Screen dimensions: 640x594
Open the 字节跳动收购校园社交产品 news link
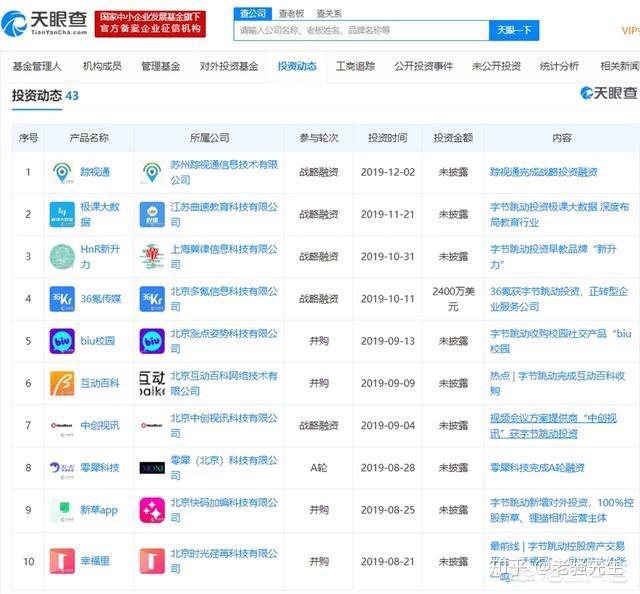[561, 341]
